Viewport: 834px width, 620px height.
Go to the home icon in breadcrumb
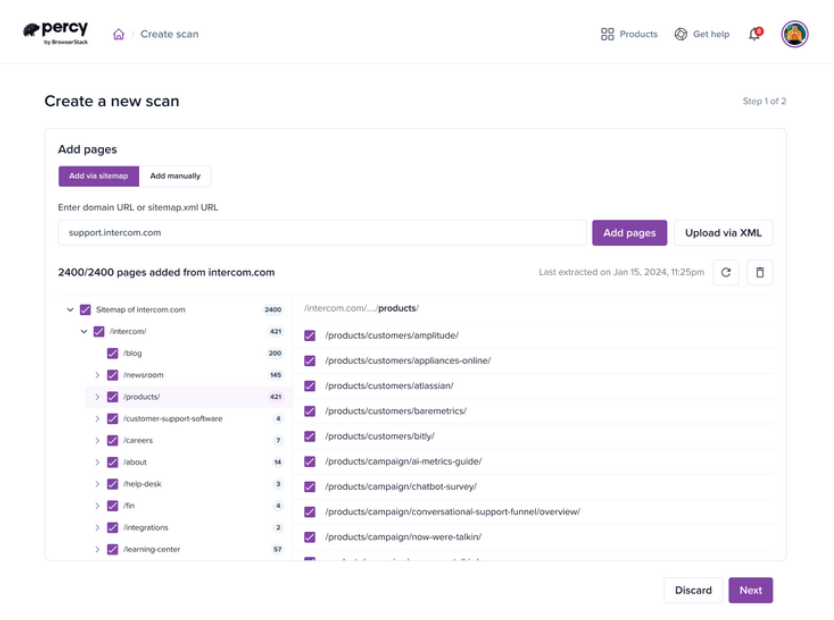click(x=119, y=34)
